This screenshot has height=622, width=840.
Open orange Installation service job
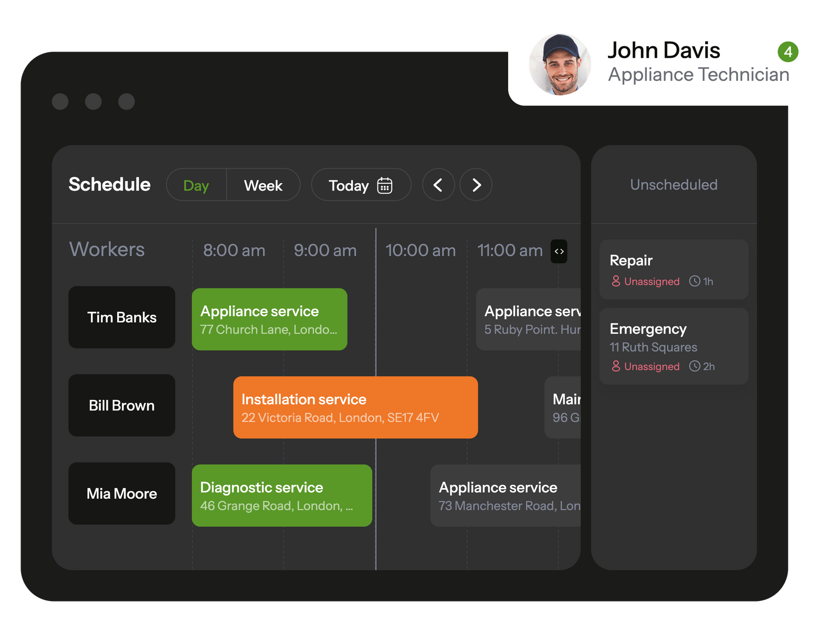tap(355, 408)
